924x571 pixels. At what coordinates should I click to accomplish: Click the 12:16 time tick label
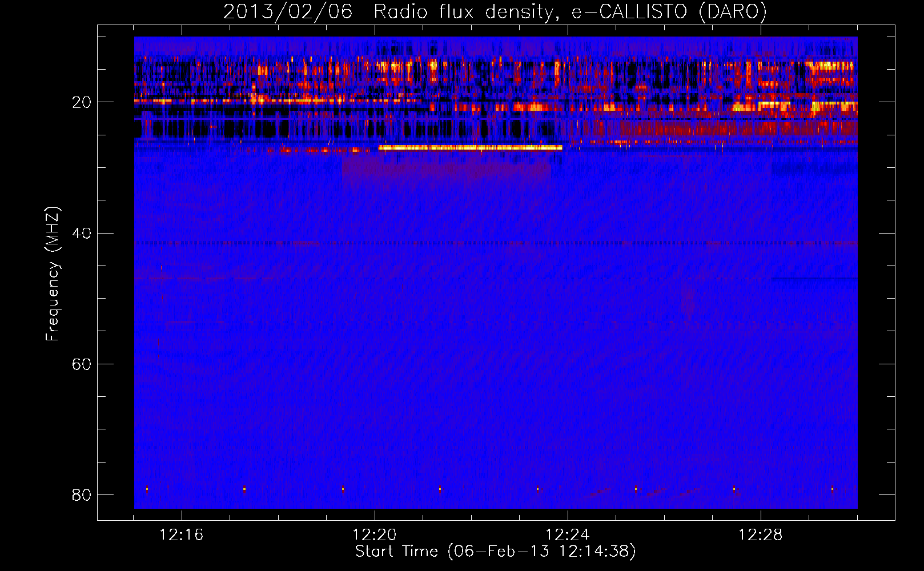182,535
